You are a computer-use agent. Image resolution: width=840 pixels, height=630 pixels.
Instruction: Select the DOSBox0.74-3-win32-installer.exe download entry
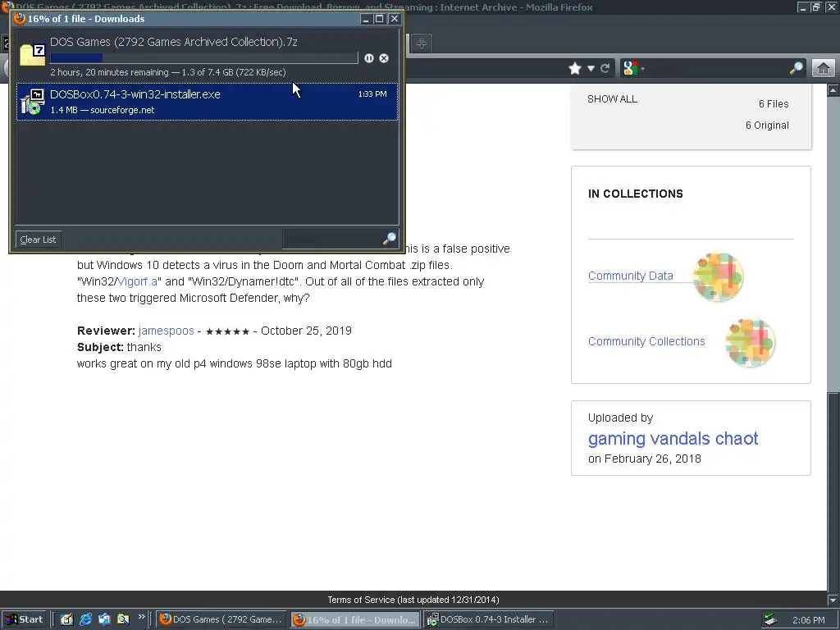click(x=207, y=102)
